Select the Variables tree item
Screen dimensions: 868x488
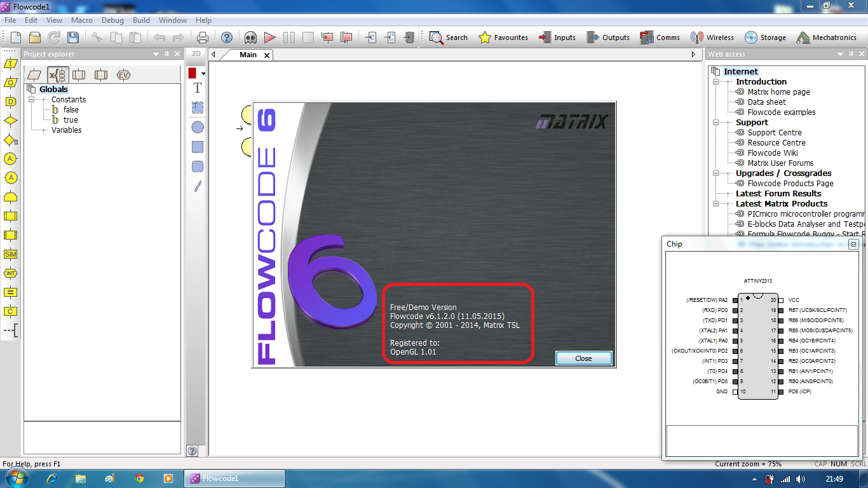(x=67, y=130)
